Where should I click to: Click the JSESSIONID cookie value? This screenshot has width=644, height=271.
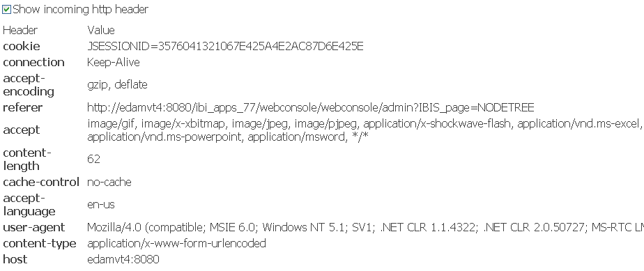(x=225, y=46)
